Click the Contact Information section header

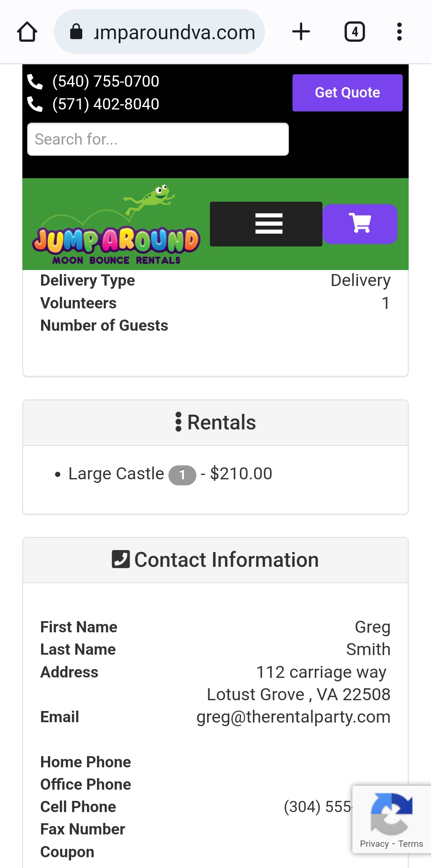[x=215, y=560]
